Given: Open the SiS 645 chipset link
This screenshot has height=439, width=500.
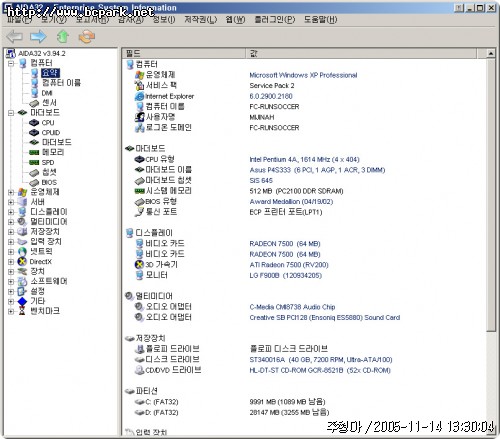Looking at the screenshot, I should tap(261, 181).
